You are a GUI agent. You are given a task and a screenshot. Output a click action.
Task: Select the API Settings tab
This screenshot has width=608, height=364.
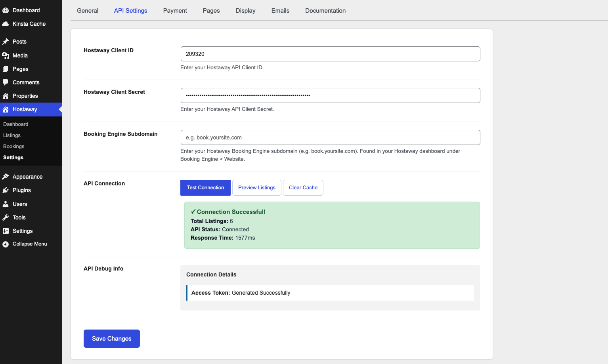coord(131,11)
